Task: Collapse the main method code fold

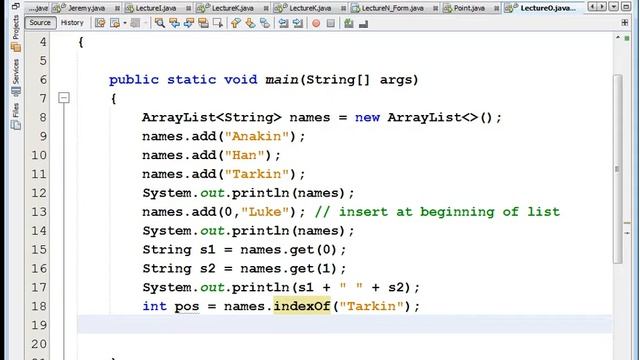Action: tap(64, 98)
